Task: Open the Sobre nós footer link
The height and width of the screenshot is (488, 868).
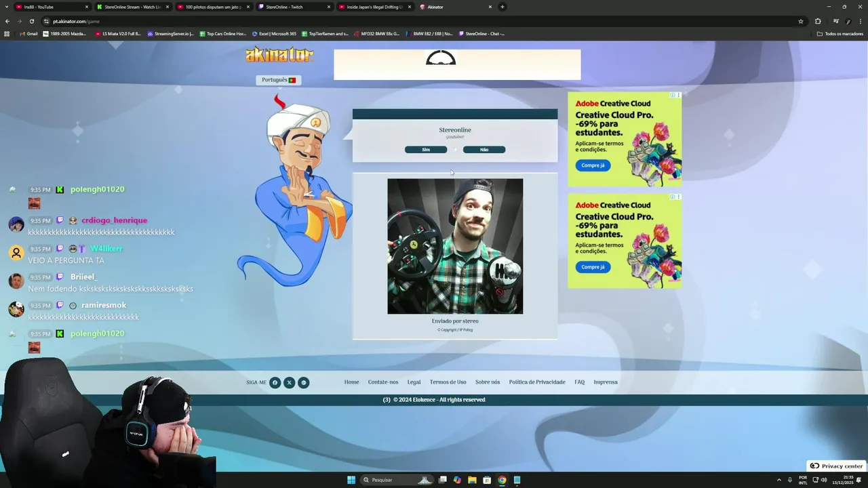Action: [x=488, y=382]
